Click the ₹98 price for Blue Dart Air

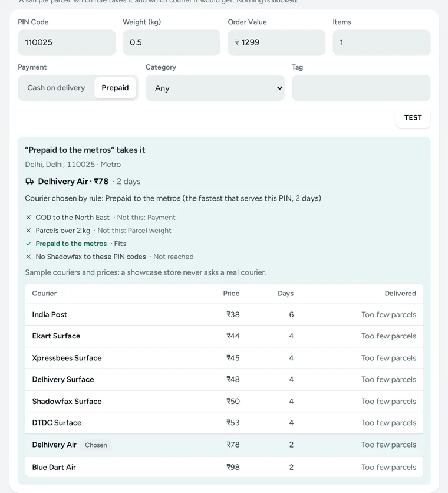(233, 467)
